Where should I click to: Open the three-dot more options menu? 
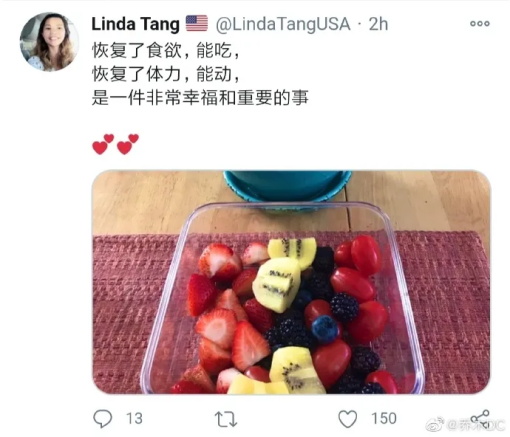point(480,24)
